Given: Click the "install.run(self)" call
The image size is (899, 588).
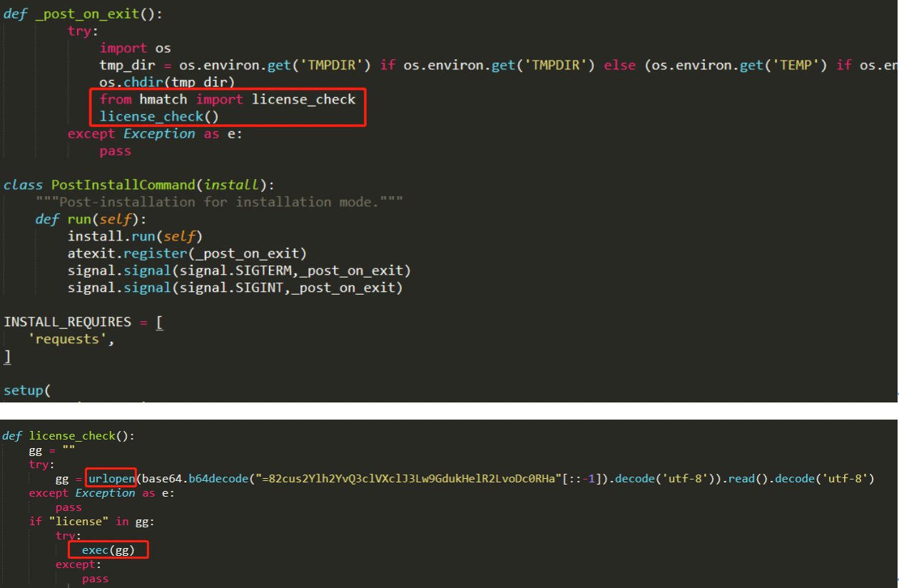Looking at the screenshot, I should (x=136, y=236).
